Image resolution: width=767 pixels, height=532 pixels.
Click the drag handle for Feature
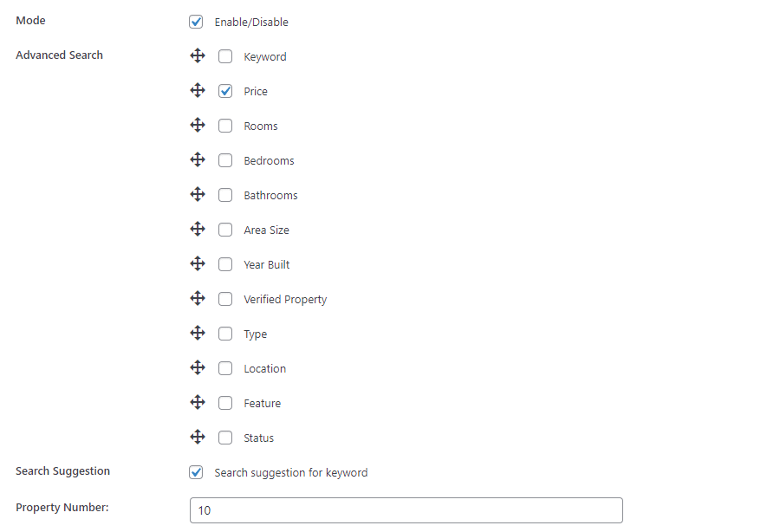198,402
